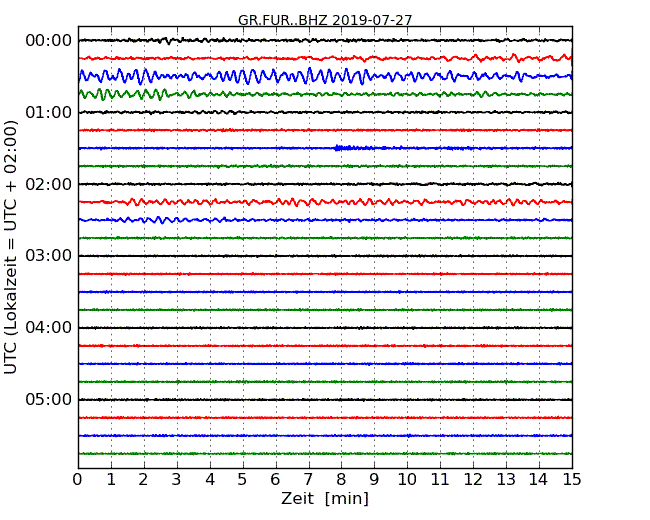Click the red wavy trace at 02:15
This screenshot has width=650, height=520.
point(325,202)
